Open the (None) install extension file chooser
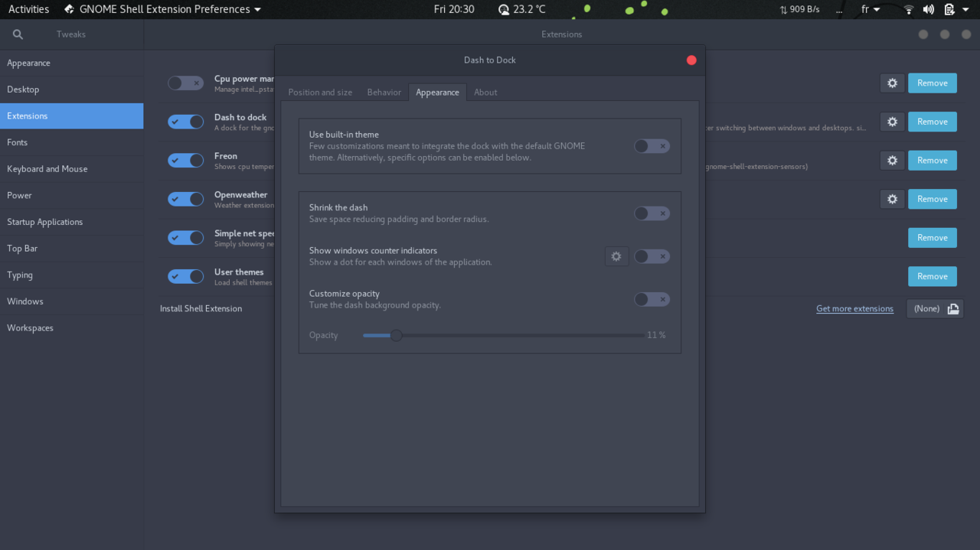Viewport: 980px width, 550px height. coord(935,308)
